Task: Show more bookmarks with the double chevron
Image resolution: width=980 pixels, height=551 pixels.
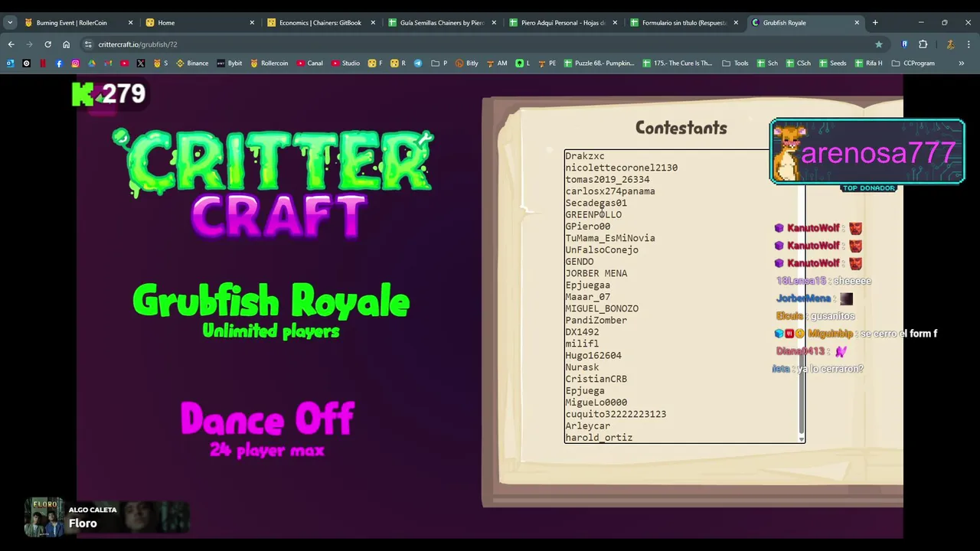Action: point(962,63)
